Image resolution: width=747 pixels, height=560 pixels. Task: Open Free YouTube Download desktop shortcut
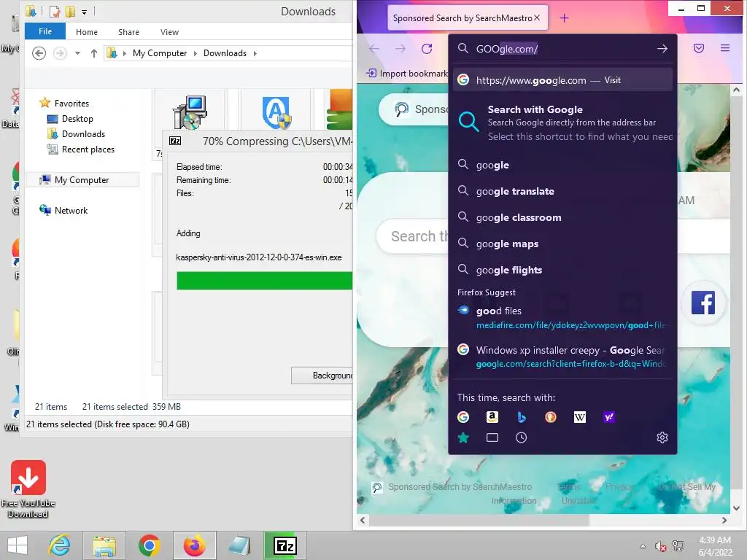28,489
